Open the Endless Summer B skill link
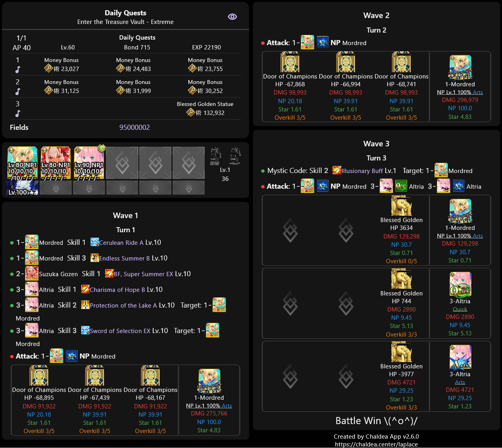502x448 pixels. point(124,258)
